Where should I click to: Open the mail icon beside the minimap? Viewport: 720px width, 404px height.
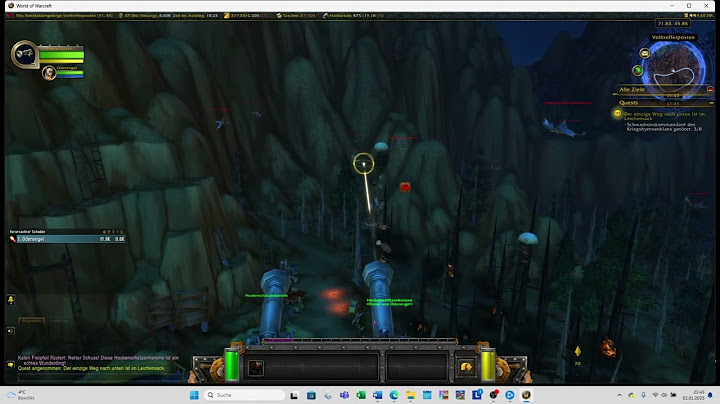tap(645, 54)
